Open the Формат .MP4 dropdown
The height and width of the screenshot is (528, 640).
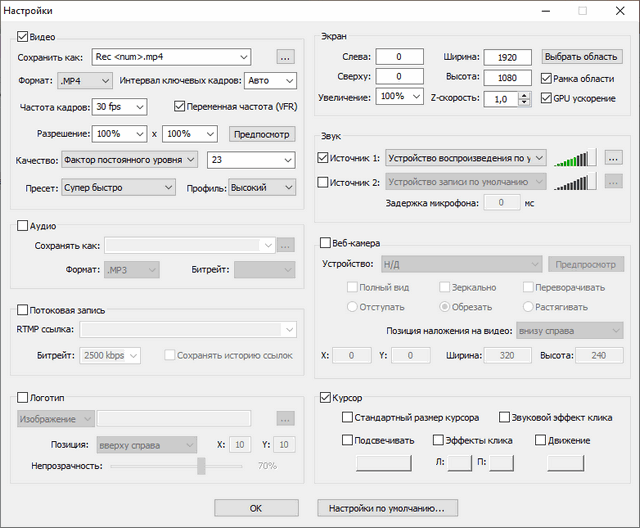85,81
